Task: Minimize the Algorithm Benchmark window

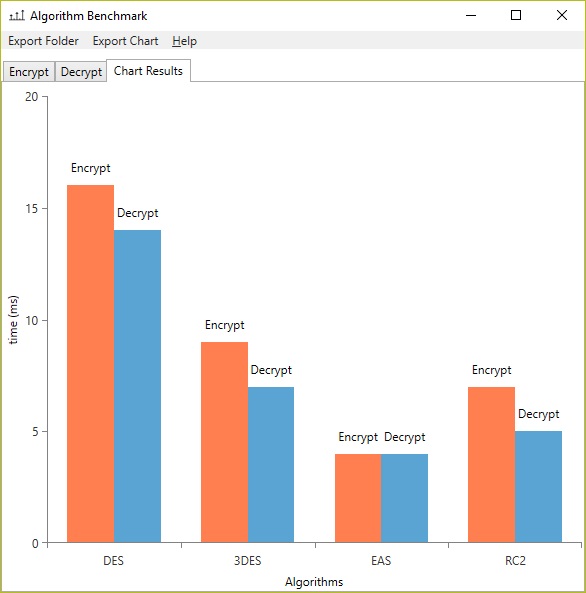Action: click(x=471, y=16)
